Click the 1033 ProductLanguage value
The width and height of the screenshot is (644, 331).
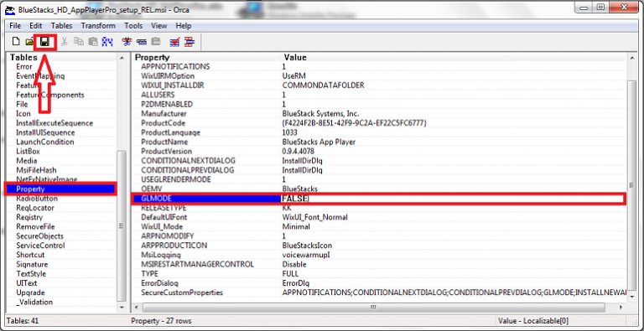point(290,132)
